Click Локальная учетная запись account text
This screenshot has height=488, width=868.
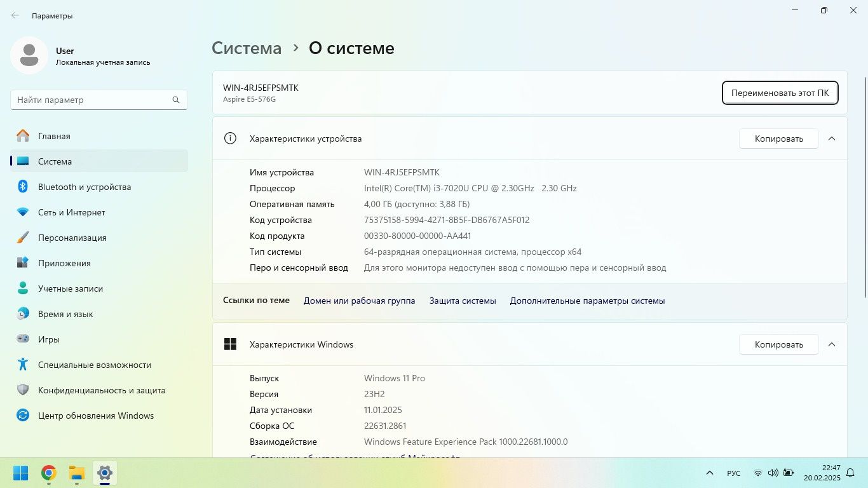click(103, 62)
